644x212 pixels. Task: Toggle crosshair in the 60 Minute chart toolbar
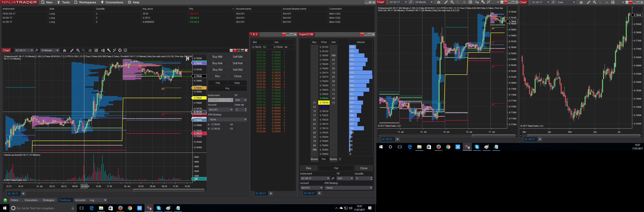coord(464,2)
